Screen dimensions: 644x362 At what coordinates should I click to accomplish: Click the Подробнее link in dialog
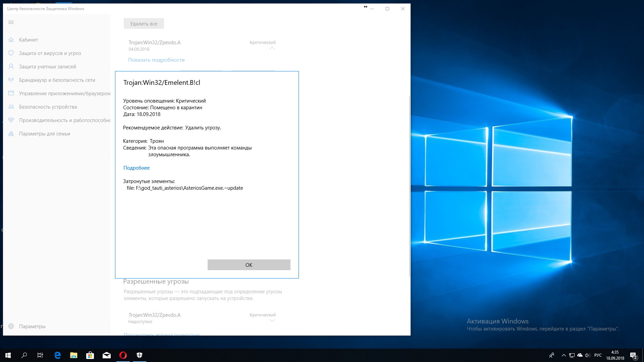coord(137,168)
